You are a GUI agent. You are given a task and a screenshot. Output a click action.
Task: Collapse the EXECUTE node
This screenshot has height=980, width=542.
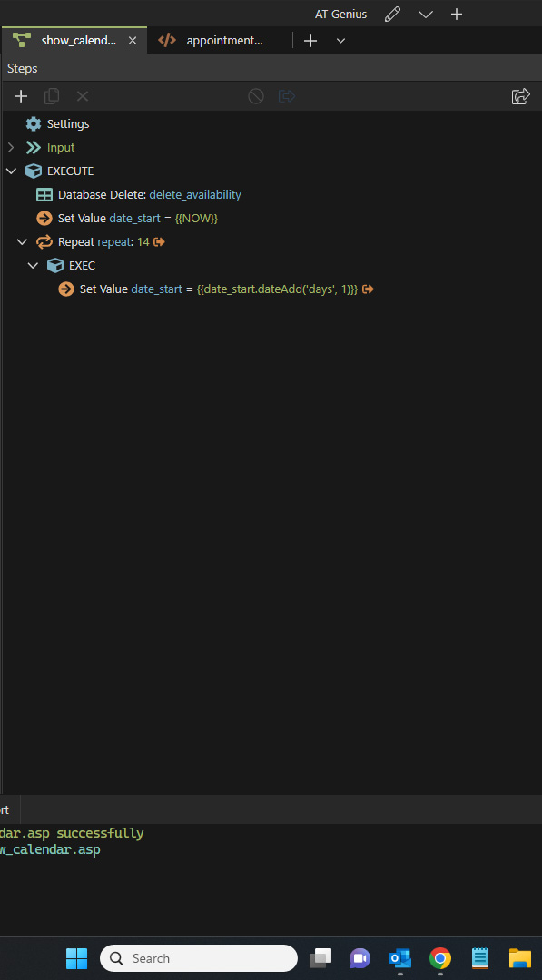point(11,171)
